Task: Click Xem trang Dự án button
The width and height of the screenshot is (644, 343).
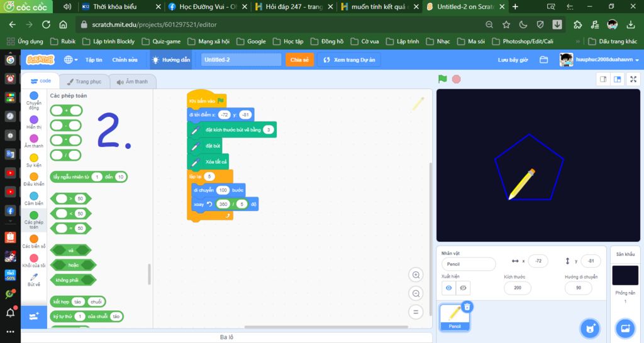Action: [x=350, y=60]
